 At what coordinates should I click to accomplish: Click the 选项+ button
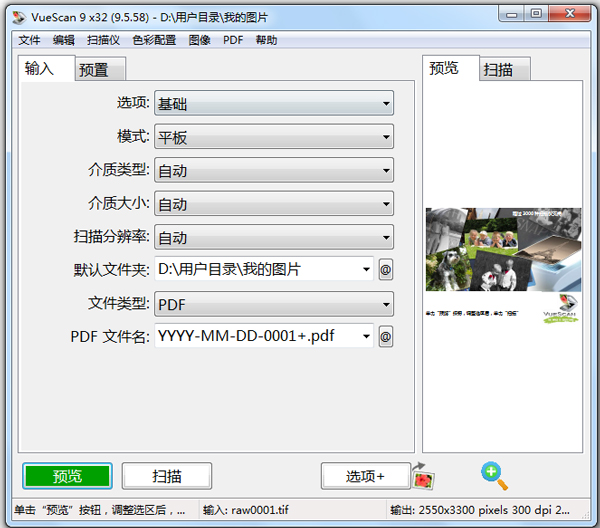click(x=366, y=476)
